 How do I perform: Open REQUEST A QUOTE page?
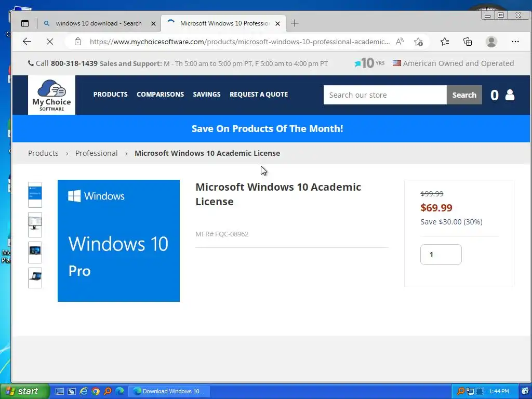(x=259, y=95)
